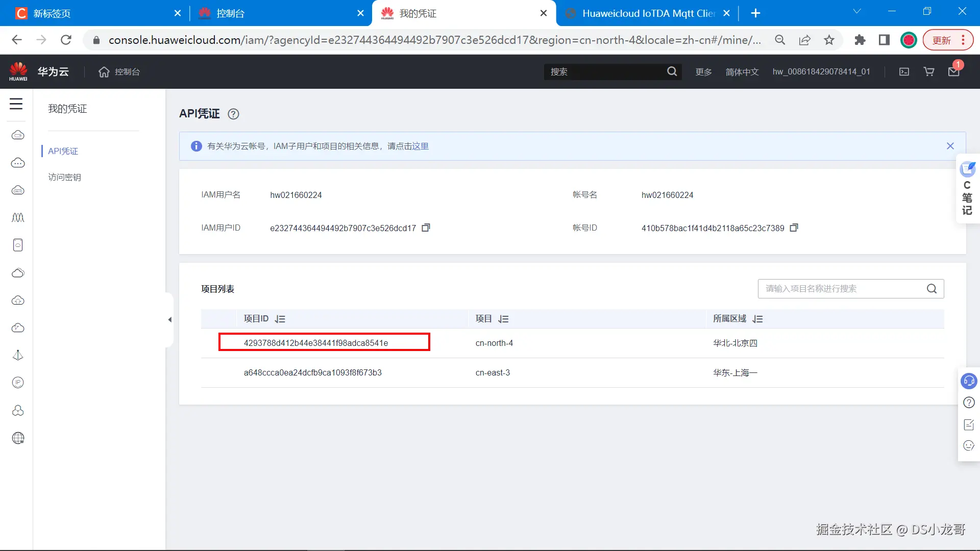Sort the list by project ID column
The image size is (980, 551).
click(280, 319)
